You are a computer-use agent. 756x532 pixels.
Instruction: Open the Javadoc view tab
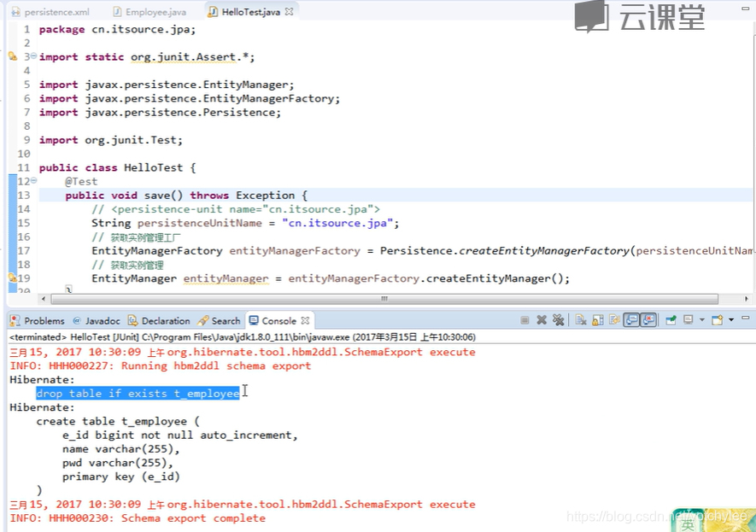pyautogui.click(x=96, y=320)
